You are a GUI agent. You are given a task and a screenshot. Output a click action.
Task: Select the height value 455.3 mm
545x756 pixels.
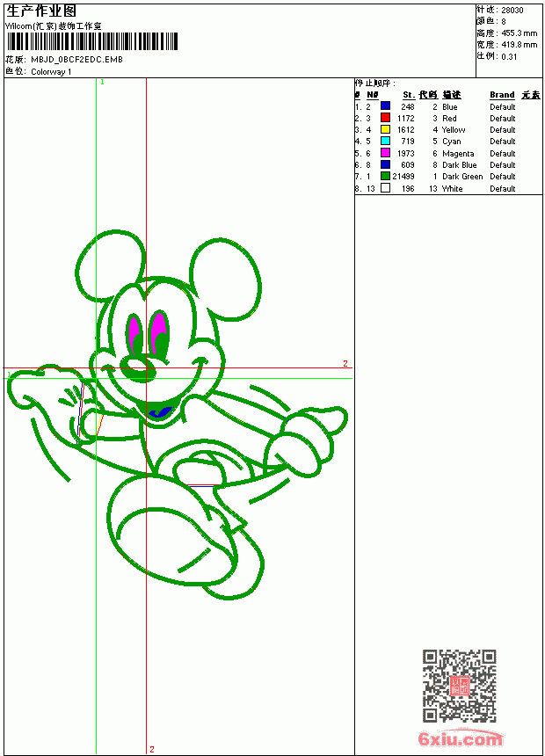click(x=519, y=33)
